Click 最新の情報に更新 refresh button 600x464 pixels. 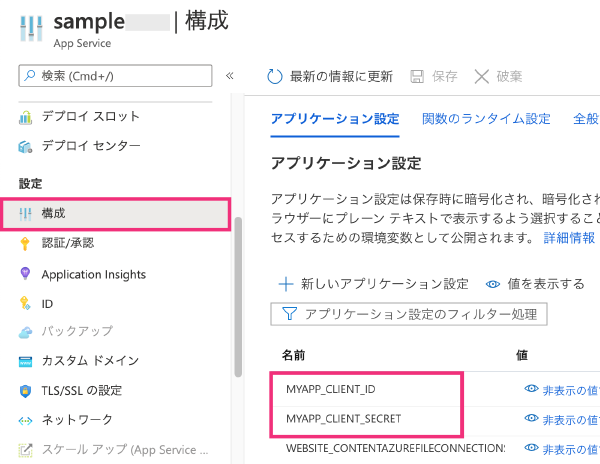point(330,77)
